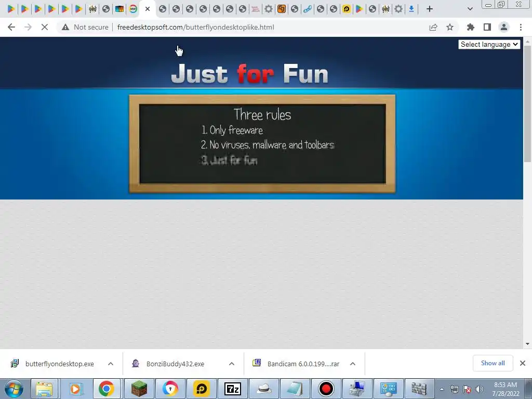Click the volume speaker tray icon
The height and width of the screenshot is (399, 532).
479,389
